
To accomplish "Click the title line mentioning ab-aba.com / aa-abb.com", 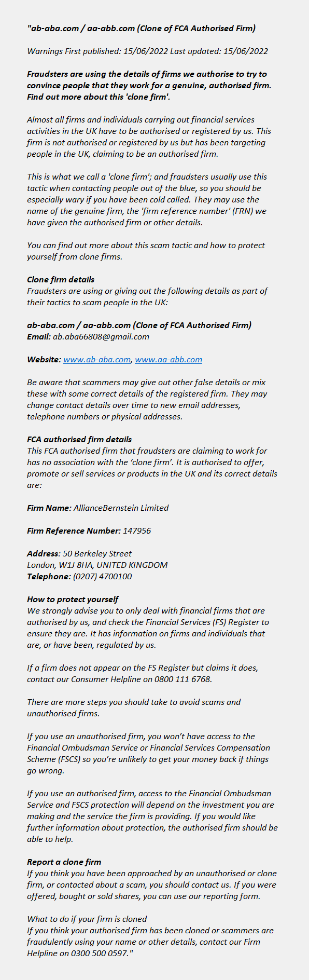I will [141, 28].
